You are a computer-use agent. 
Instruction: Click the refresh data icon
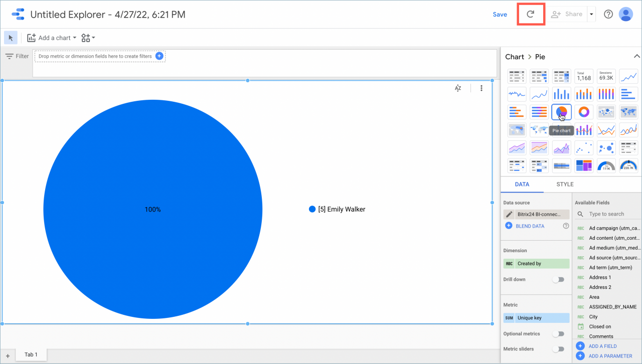(531, 14)
